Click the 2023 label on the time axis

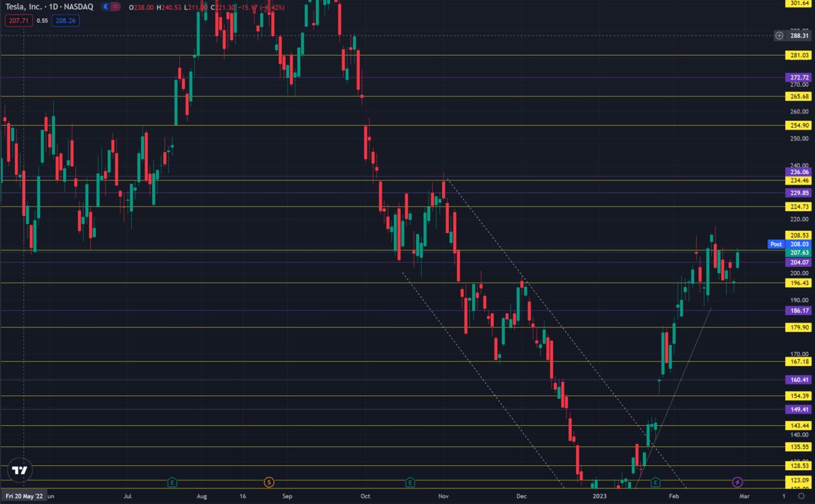pos(600,497)
